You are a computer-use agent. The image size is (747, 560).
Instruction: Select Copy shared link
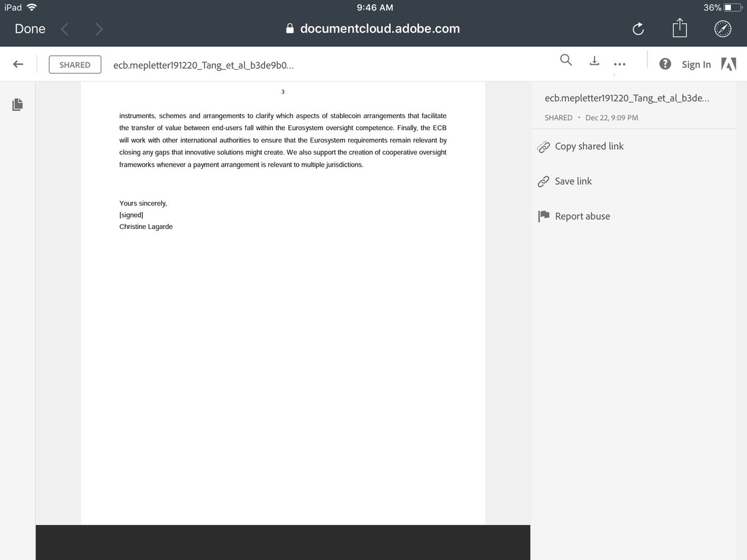point(589,146)
